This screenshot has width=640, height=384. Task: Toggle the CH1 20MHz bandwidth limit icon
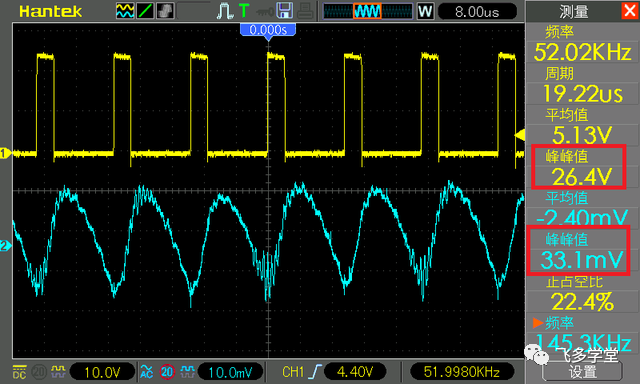39,372
